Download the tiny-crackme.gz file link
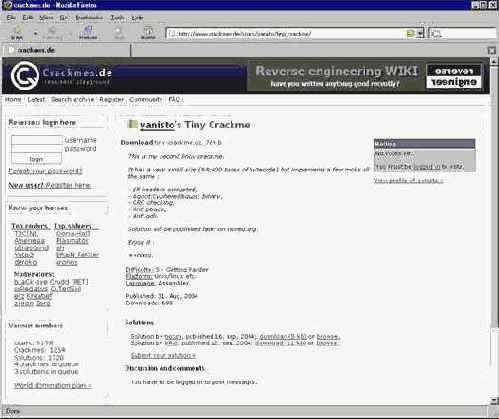Screen dimensions: 499x419 pos(188,143)
